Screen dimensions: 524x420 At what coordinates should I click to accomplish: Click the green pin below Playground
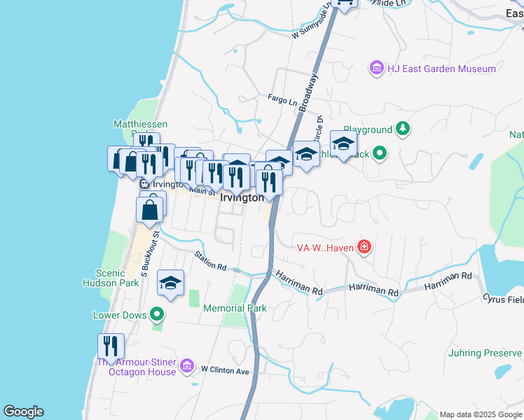coord(380,152)
